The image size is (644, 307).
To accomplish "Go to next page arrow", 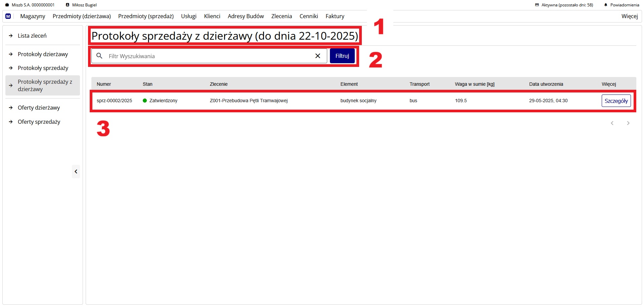I will pos(628,123).
